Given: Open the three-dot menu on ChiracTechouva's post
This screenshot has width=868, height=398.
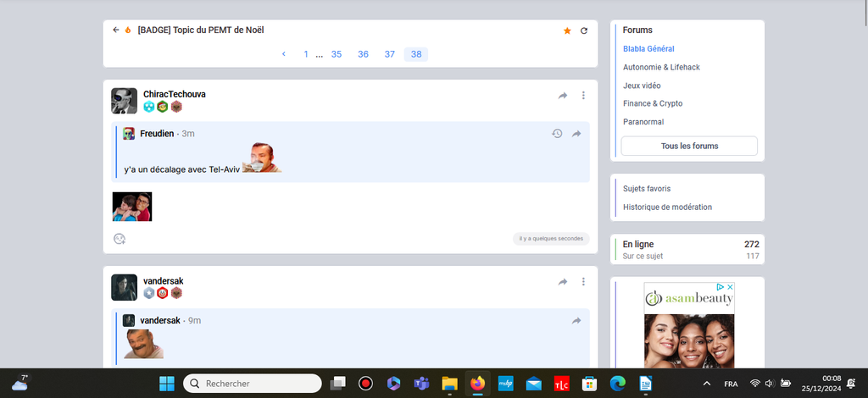Looking at the screenshot, I should point(583,96).
